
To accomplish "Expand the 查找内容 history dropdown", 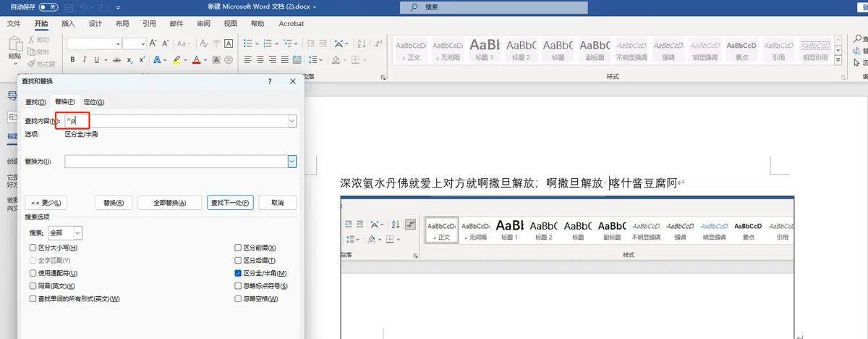I will (x=292, y=121).
